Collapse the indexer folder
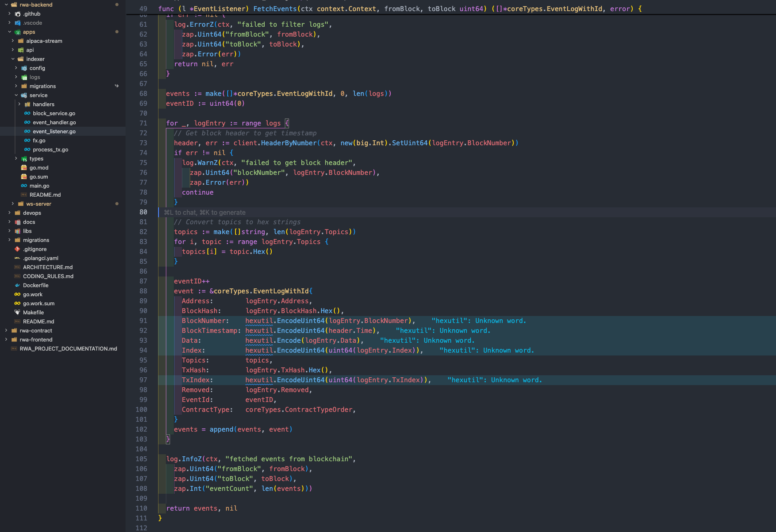 click(x=13, y=59)
